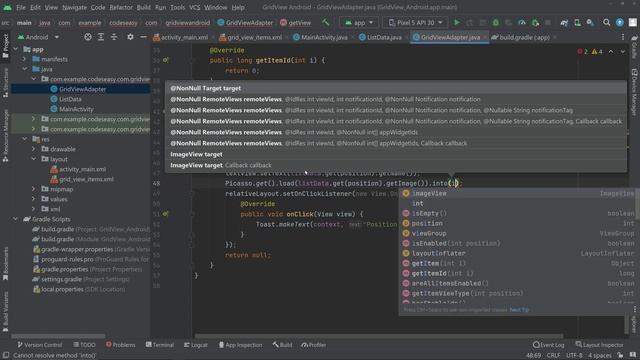
Task: Open the Terminal tool window
Action: coord(160,345)
